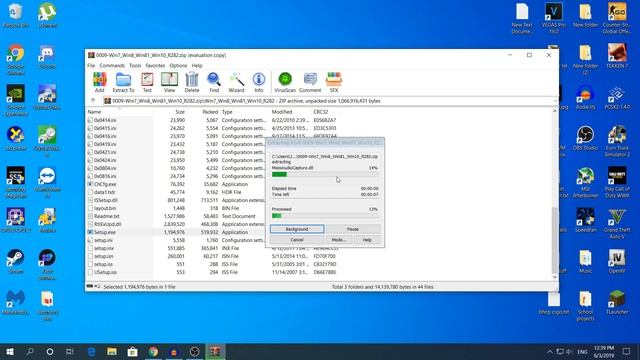This screenshot has width=640, height=360.
Task: Open the Favorites menu
Action: pos(156,65)
